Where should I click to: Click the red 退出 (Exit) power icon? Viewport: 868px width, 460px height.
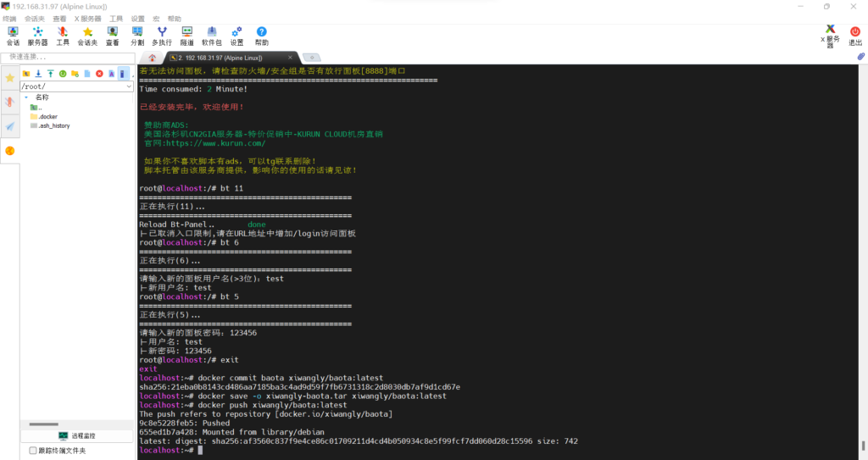[855, 36]
